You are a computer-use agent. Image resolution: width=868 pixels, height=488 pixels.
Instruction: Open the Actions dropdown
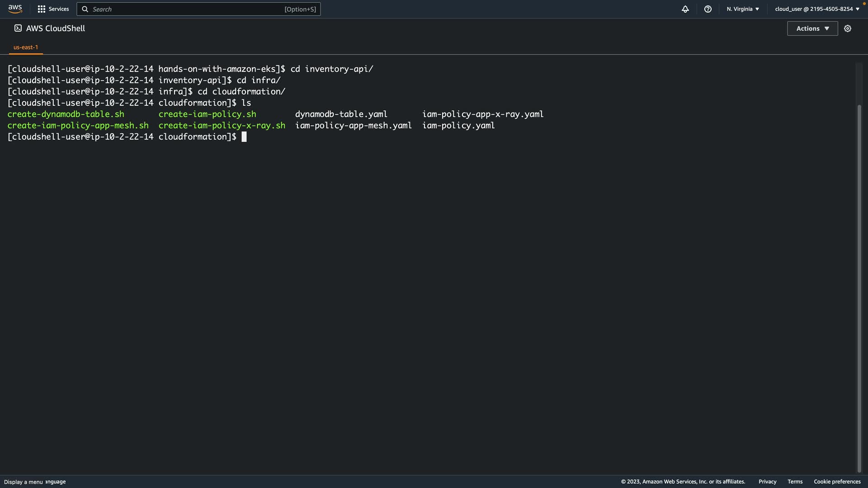[812, 28]
